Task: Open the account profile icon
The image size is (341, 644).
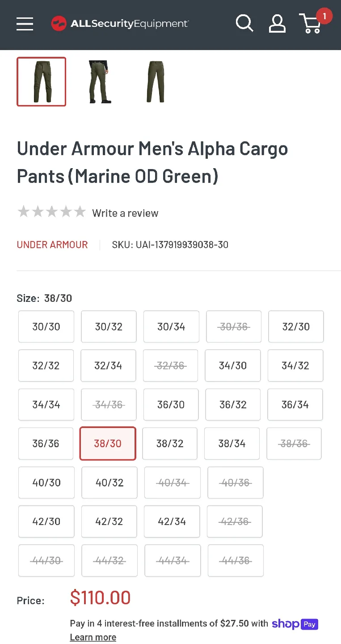Action: pos(277,23)
